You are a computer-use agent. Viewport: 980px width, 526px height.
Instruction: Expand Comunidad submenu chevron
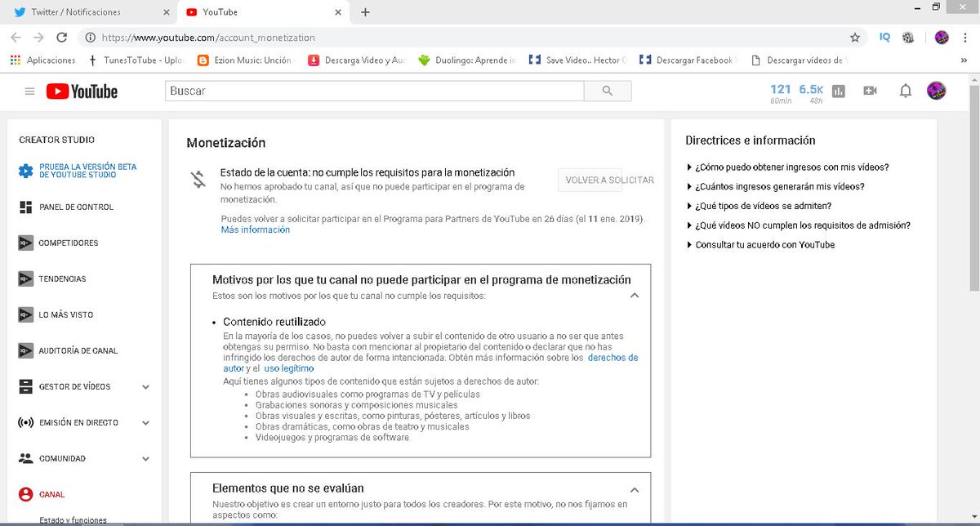pos(145,459)
